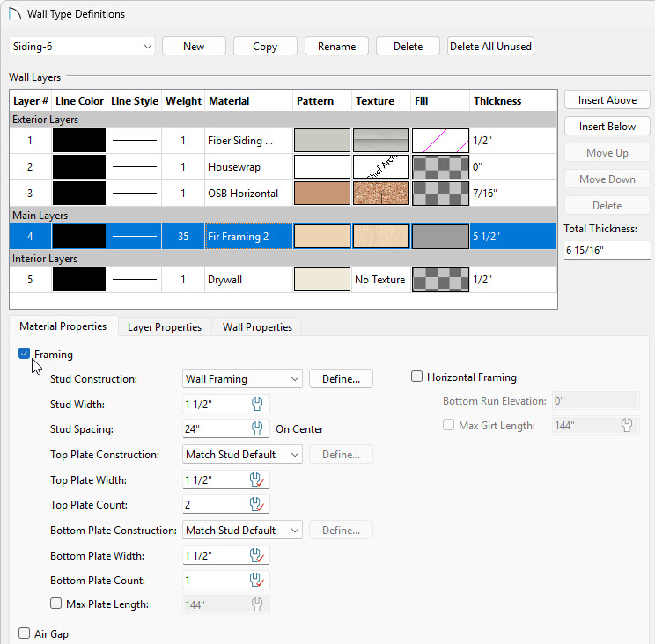Enable the Horizontal Framing checkbox

coord(416,377)
